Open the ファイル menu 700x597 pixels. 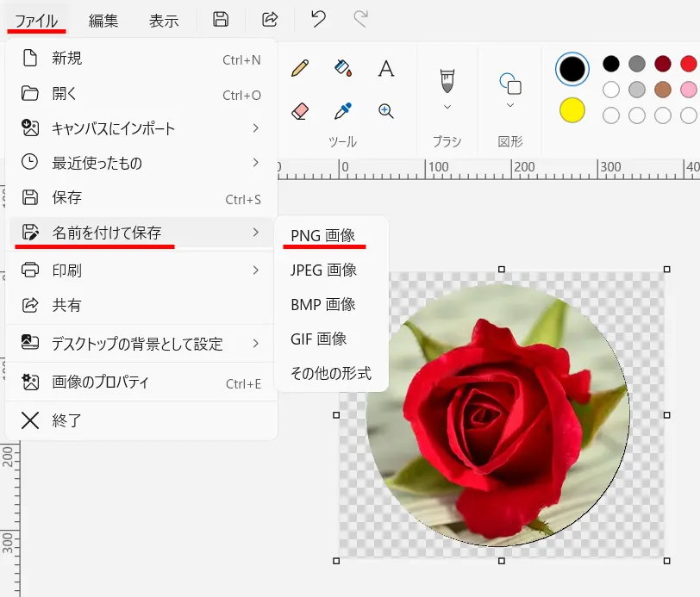pyautogui.click(x=36, y=21)
